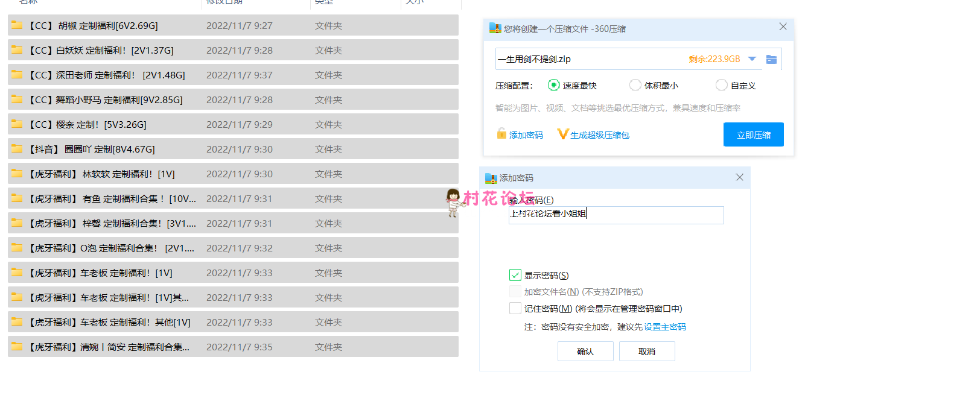This screenshot has width=980, height=404.
Task: Enable the 记住密码 checkbox
Action: point(515,308)
